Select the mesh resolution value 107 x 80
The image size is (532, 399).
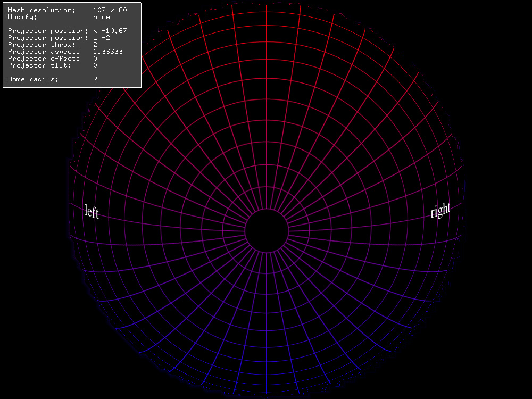pos(110,10)
